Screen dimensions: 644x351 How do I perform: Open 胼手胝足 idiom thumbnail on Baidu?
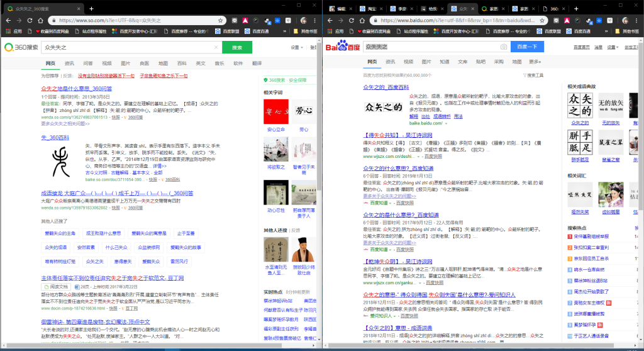(x=580, y=142)
